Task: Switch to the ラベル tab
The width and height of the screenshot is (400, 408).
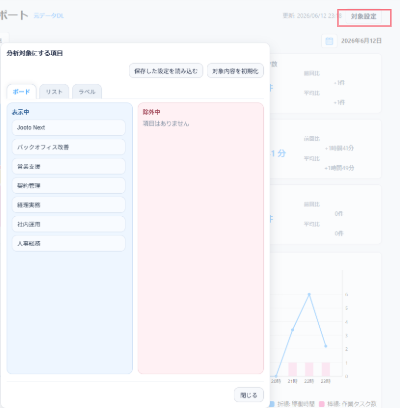Action: (x=87, y=92)
